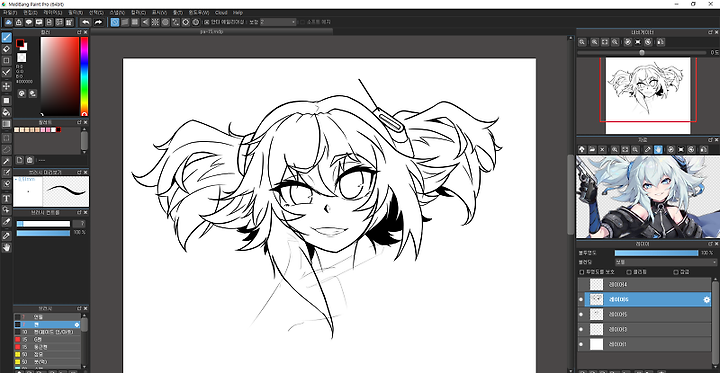Toggle the soft edge checkbox in the top toolbar

[302, 22]
